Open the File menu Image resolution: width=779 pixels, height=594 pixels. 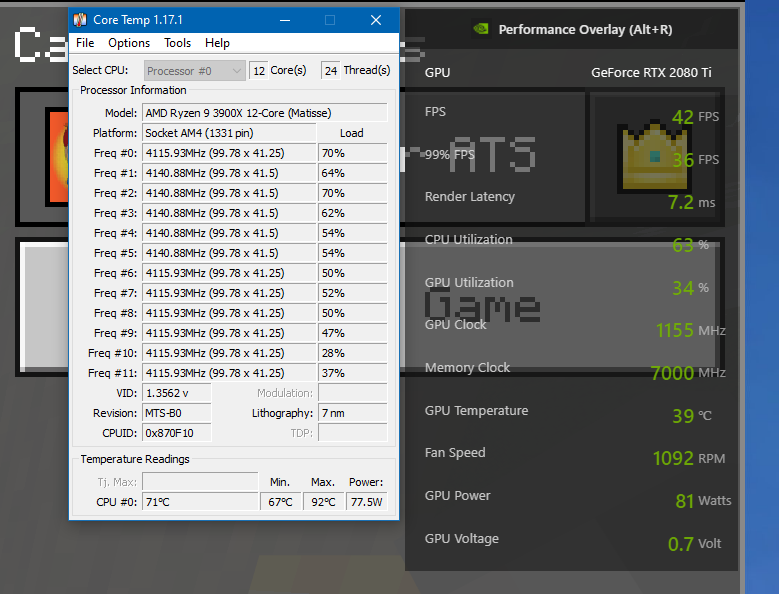point(85,43)
